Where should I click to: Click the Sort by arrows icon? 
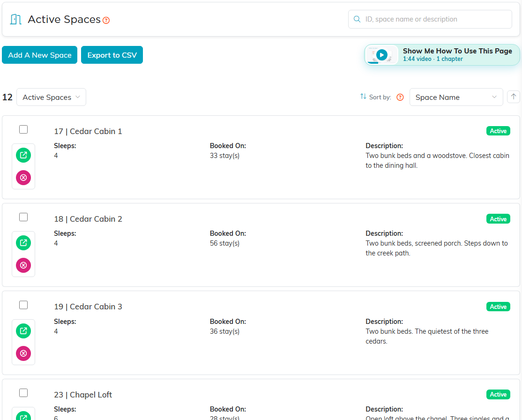(x=363, y=96)
